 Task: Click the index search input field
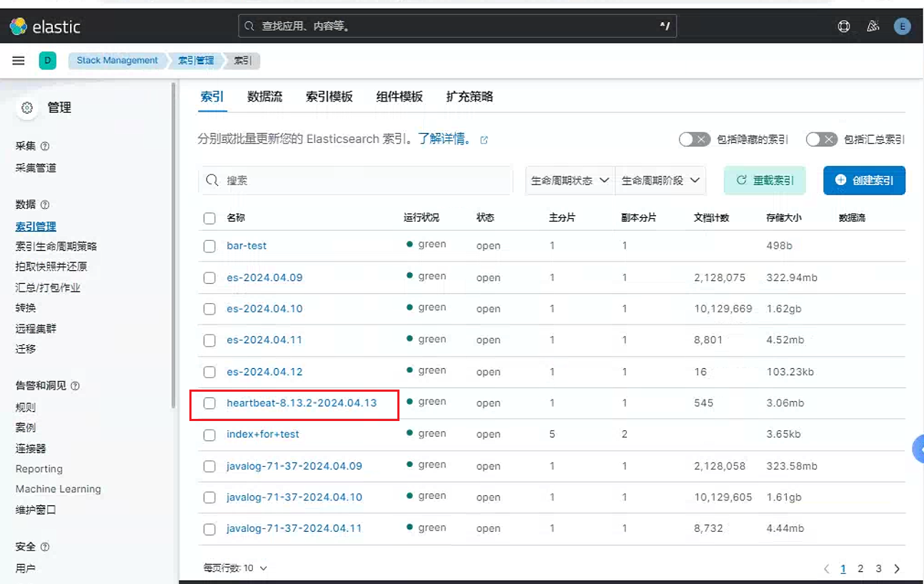point(356,180)
